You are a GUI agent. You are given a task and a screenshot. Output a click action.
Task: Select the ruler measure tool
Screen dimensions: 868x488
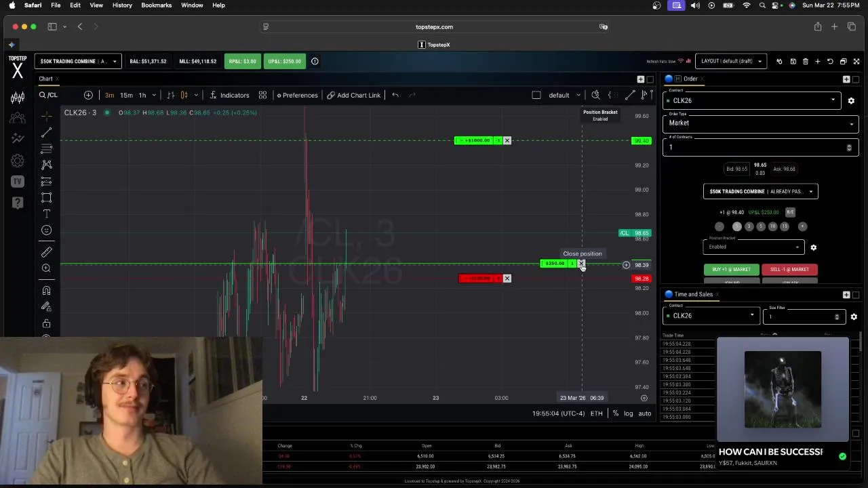[46, 252]
